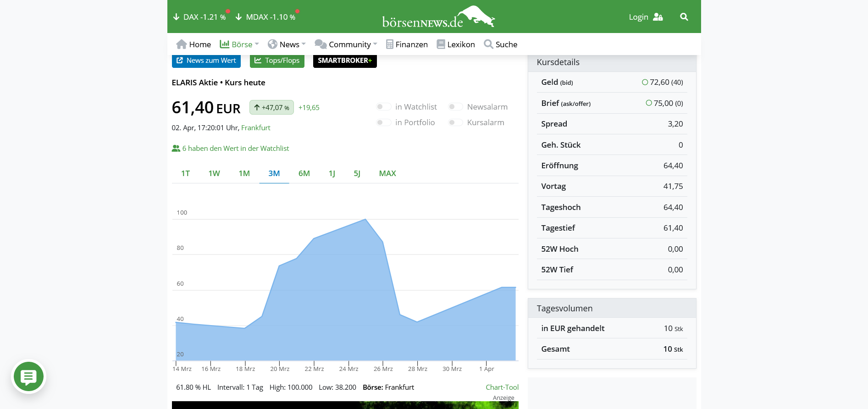This screenshot has width=868, height=409.
Task: Click the watchlist users icon
Action: pyautogui.click(x=176, y=149)
